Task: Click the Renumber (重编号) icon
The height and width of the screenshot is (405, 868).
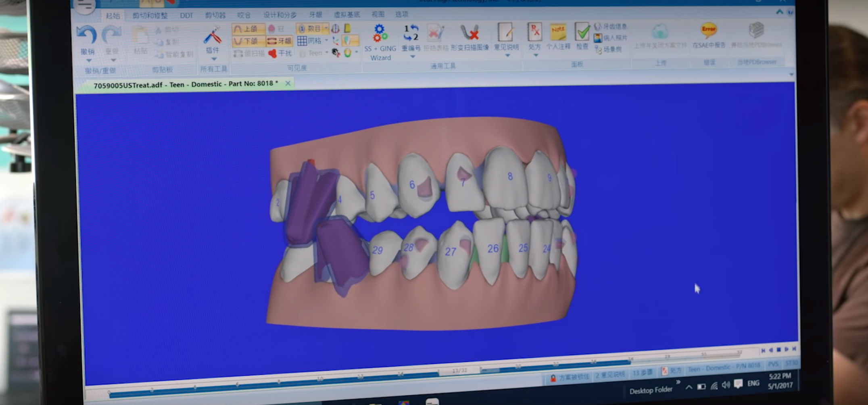Action: coord(411,33)
